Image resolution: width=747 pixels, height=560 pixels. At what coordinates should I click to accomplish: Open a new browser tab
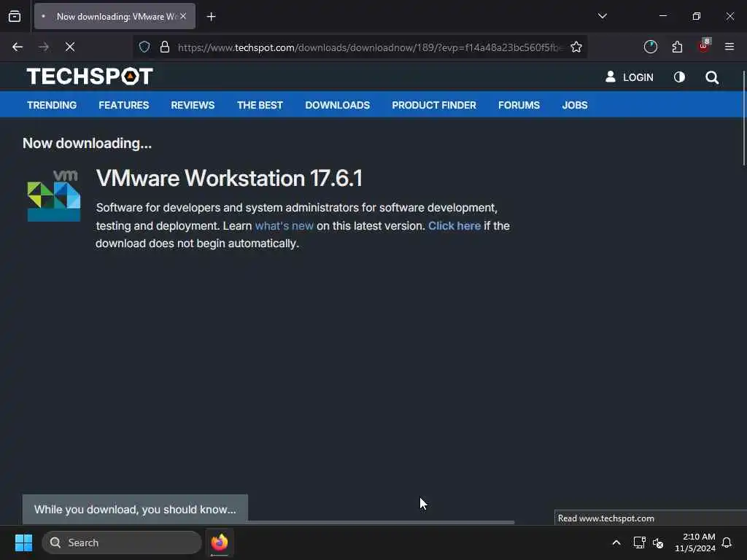pyautogui.click(x=211, y=17)
